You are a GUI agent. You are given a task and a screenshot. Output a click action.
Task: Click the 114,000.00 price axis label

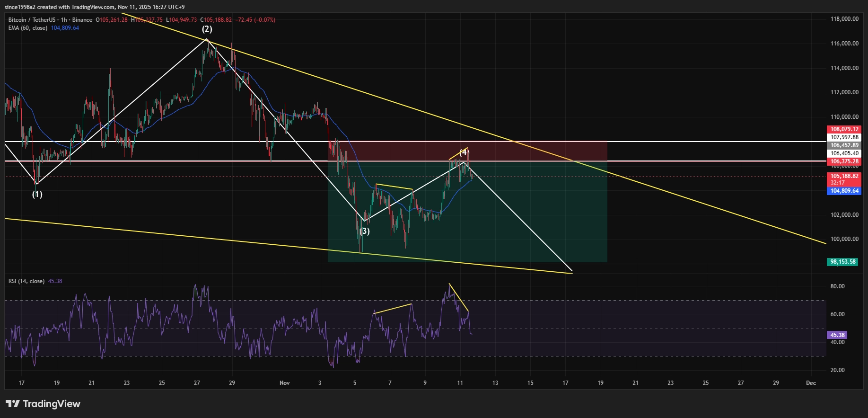click(x=844, y=68)
